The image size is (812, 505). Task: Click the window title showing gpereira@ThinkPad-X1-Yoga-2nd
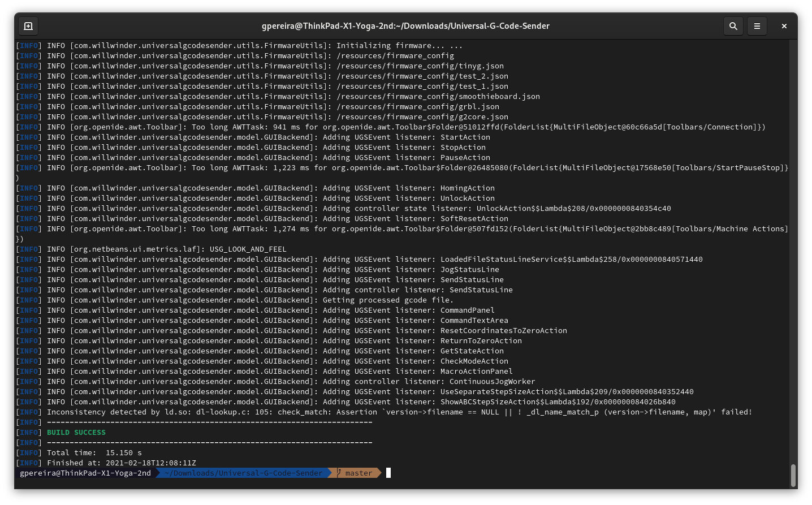tap(406, 26)
